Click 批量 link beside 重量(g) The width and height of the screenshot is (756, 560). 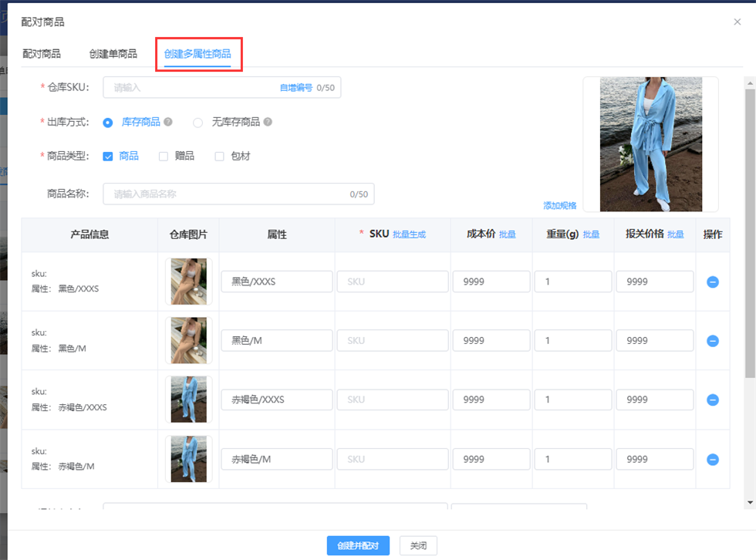(591, 234)
